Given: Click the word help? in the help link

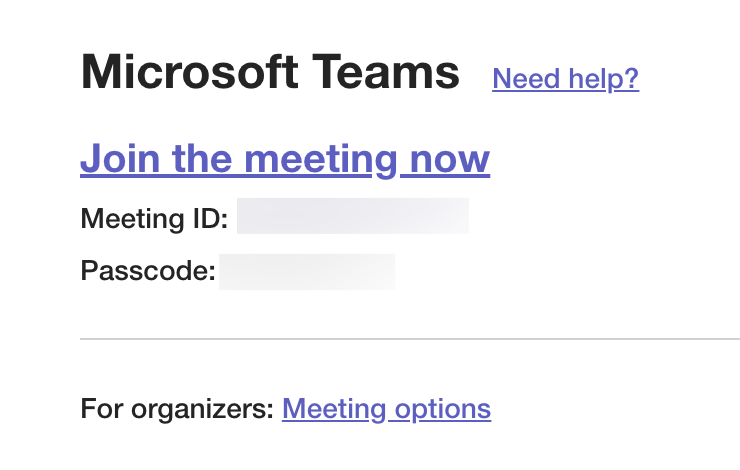Looking at the screenshot, I should [603, 78].
